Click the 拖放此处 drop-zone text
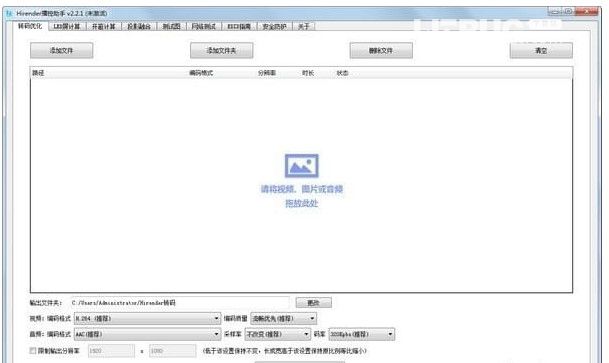This screenshot has width=609, height=363. 301,203
